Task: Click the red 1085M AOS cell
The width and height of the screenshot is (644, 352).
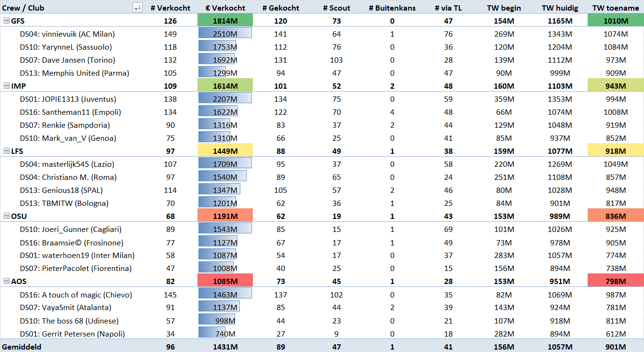Action: tap(225, 281)
